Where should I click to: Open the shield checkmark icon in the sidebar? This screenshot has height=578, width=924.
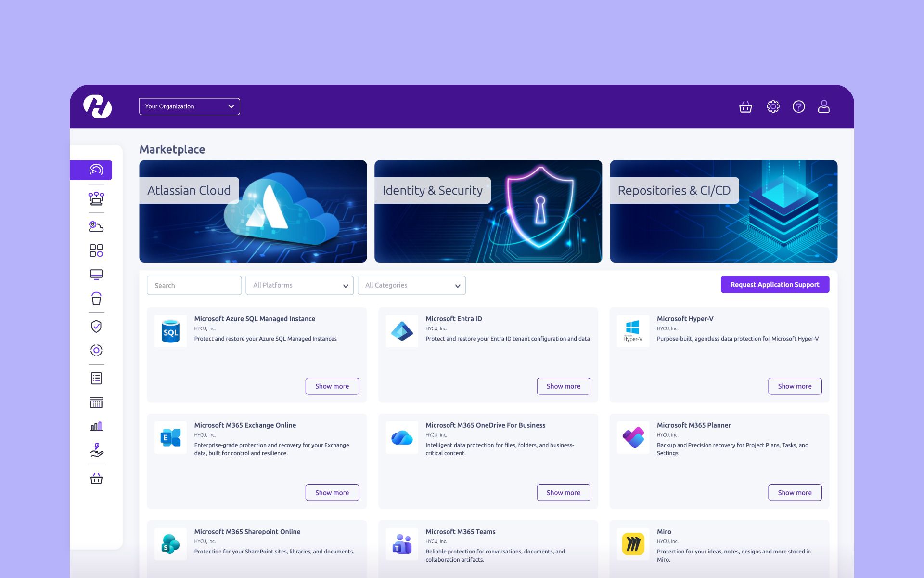tap(96, 327)
